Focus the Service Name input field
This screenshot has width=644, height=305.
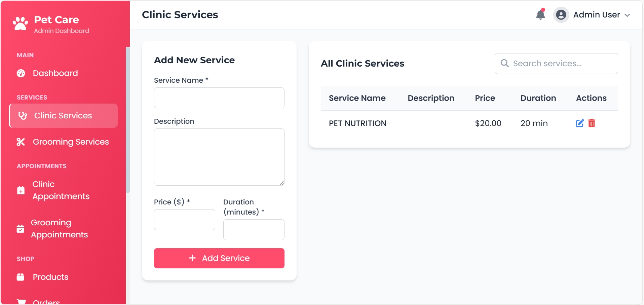click(219, 98)
